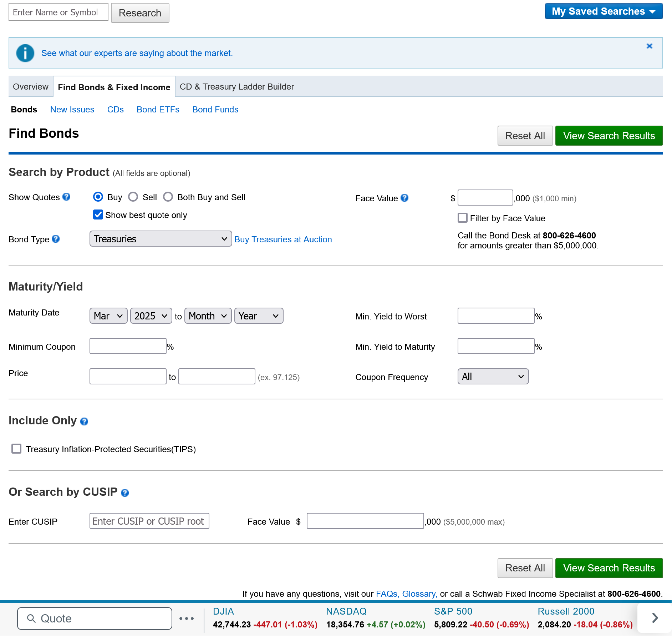This screenshot has height=636, width=672.
Task: Click the bottom Quote search box
Action: [95, 619]
